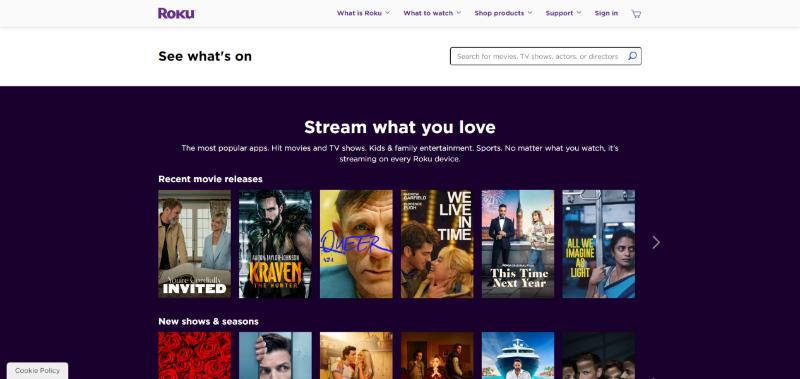Expand the Shop products menu

click(x=503, y=13)
